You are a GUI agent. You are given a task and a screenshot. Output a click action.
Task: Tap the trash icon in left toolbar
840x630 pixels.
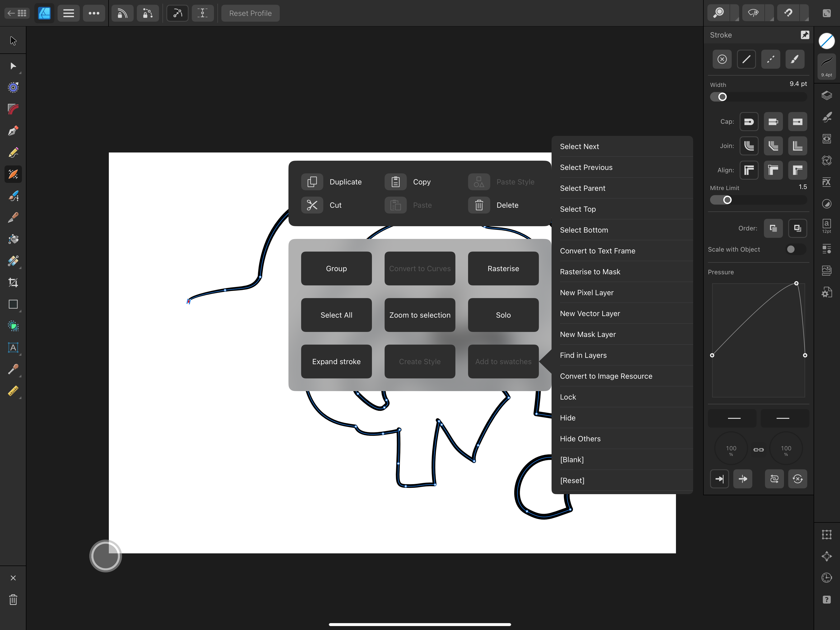(13, 600)
